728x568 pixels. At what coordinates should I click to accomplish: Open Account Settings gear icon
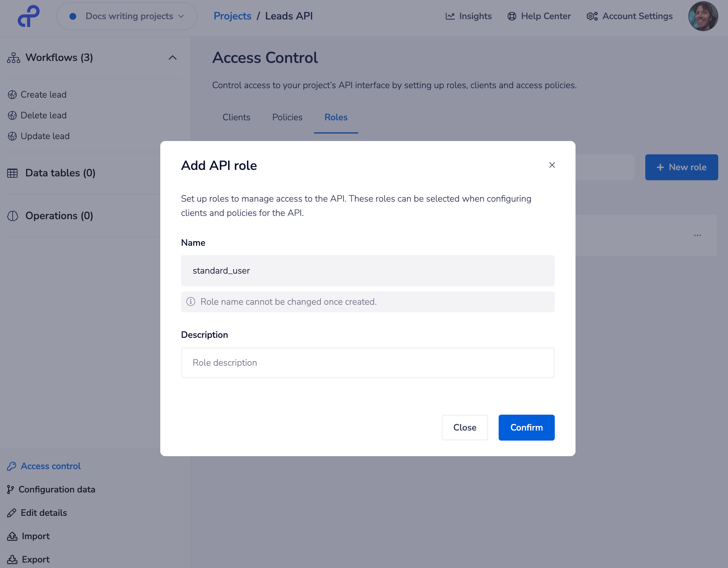(592, 16)
